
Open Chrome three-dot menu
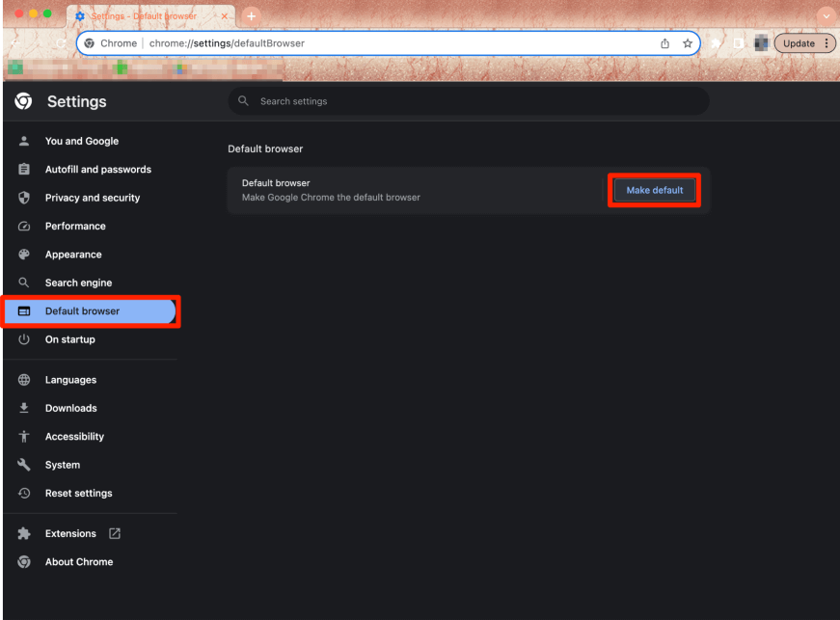click(x=826, y=43)
